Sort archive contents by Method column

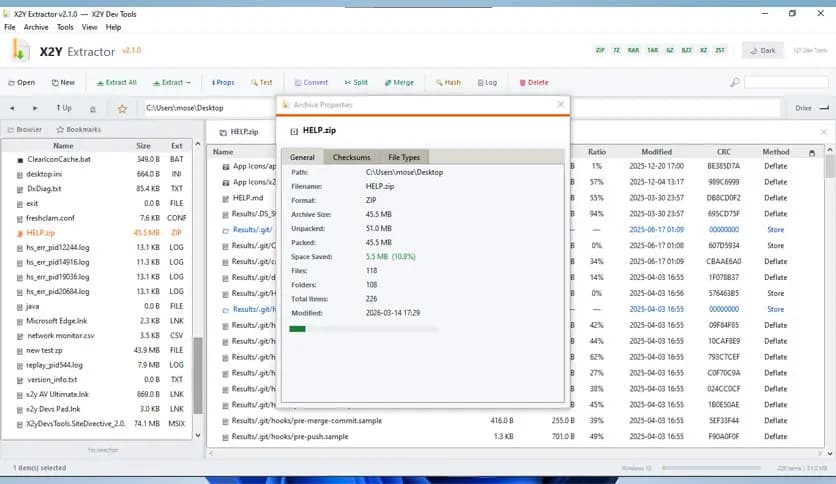776,152
